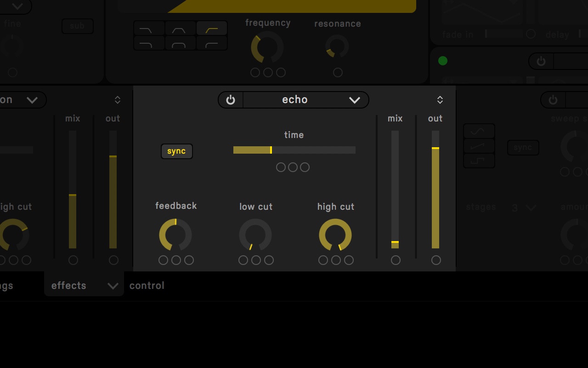Select the top-middle band-pass filter shape
This screenshot has width=588, height=368.
click(x=181, y=28)
